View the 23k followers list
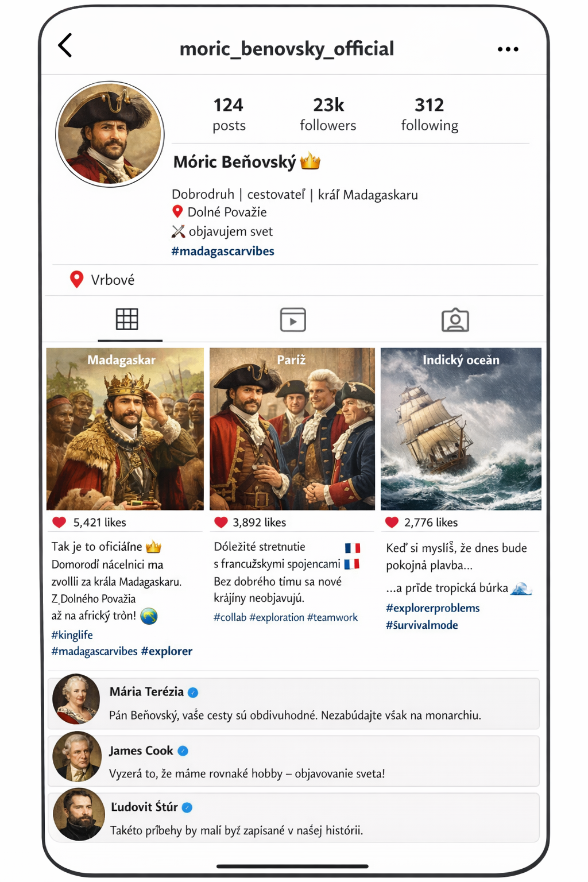 point(328,114)
